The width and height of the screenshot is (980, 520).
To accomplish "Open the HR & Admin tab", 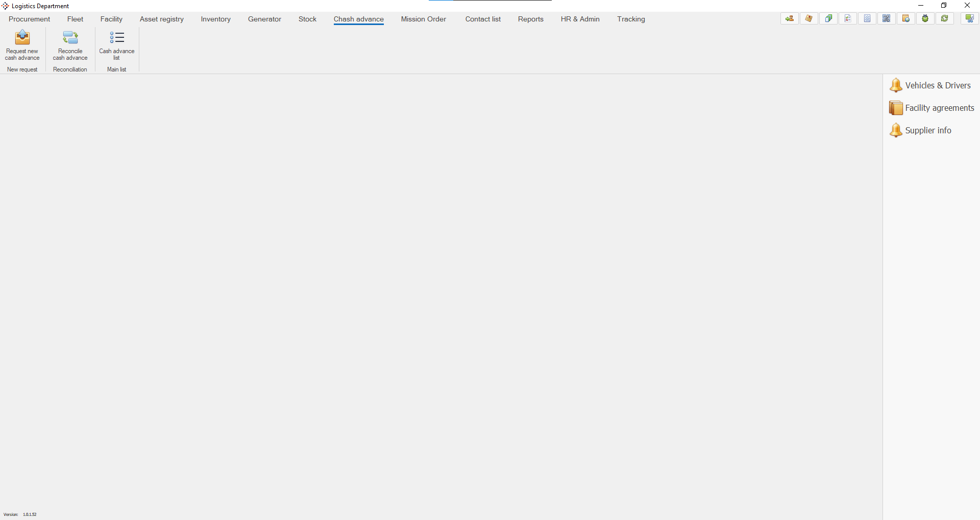I will [580, 19].
